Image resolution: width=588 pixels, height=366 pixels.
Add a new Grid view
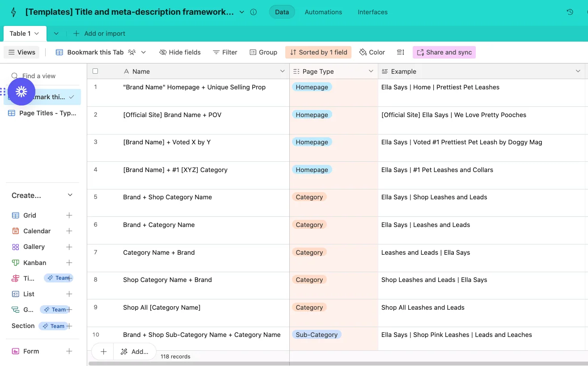click(x=69, y=215)
